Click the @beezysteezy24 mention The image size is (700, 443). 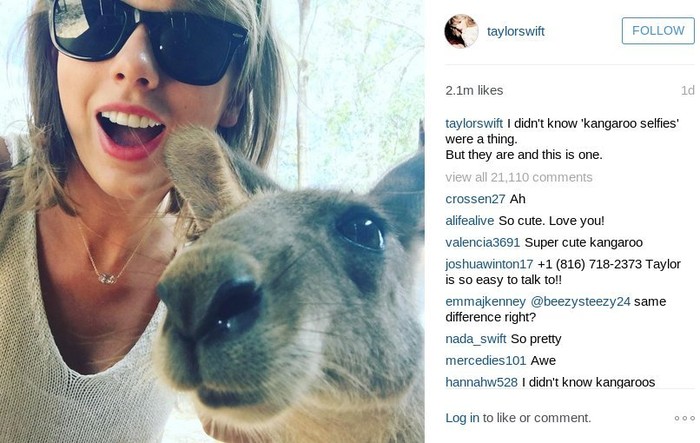point(580,301)
